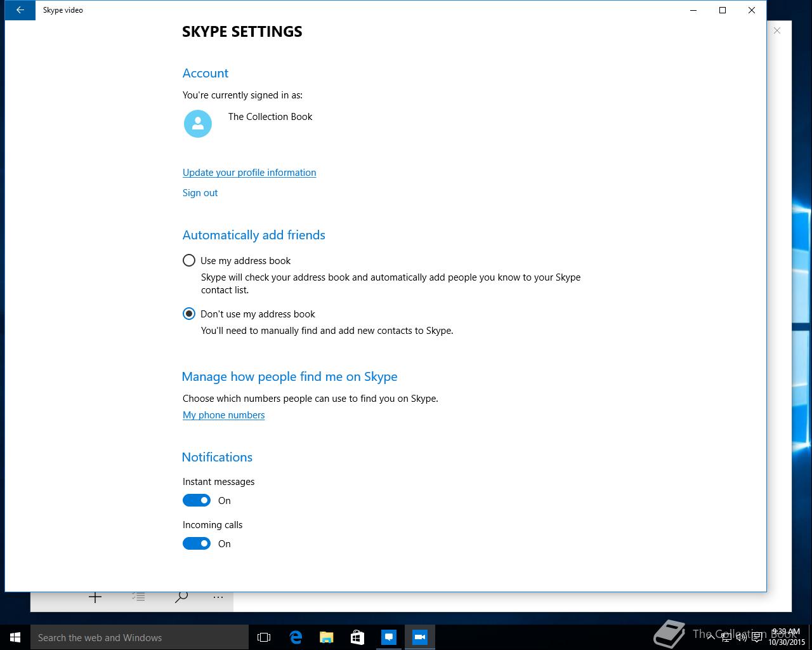Open the Store from the taskbar
Screen dimensions: 812x650
click(x=357, y=637)
